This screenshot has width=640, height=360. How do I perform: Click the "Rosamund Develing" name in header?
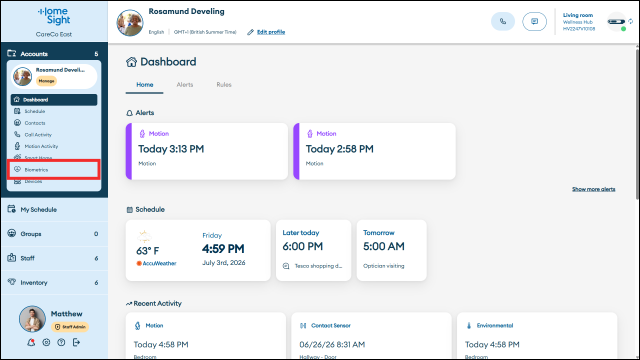tap(187, 11)
